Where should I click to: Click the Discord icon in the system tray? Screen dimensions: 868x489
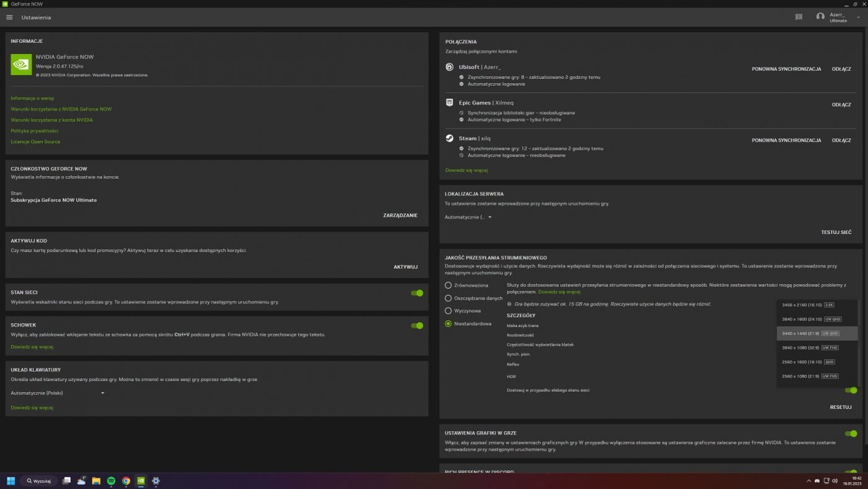(817, 481)
